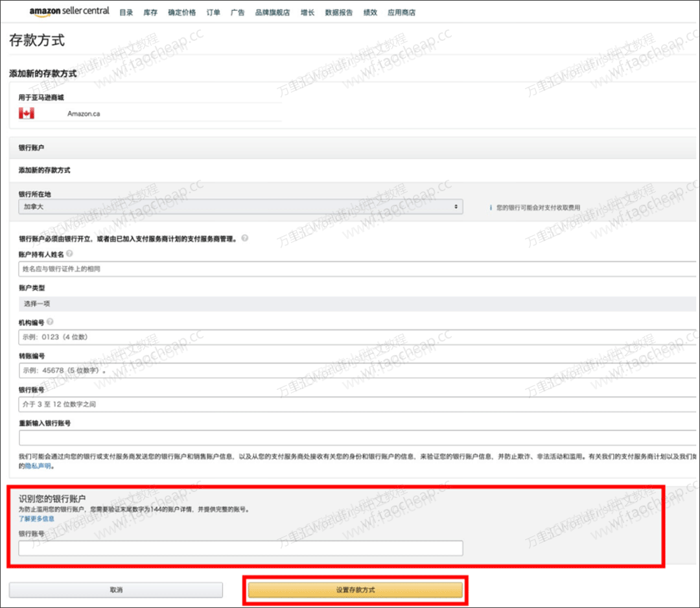Click the 银行账户 section header
Screen dimensions: 700x608
pos(31,148)
